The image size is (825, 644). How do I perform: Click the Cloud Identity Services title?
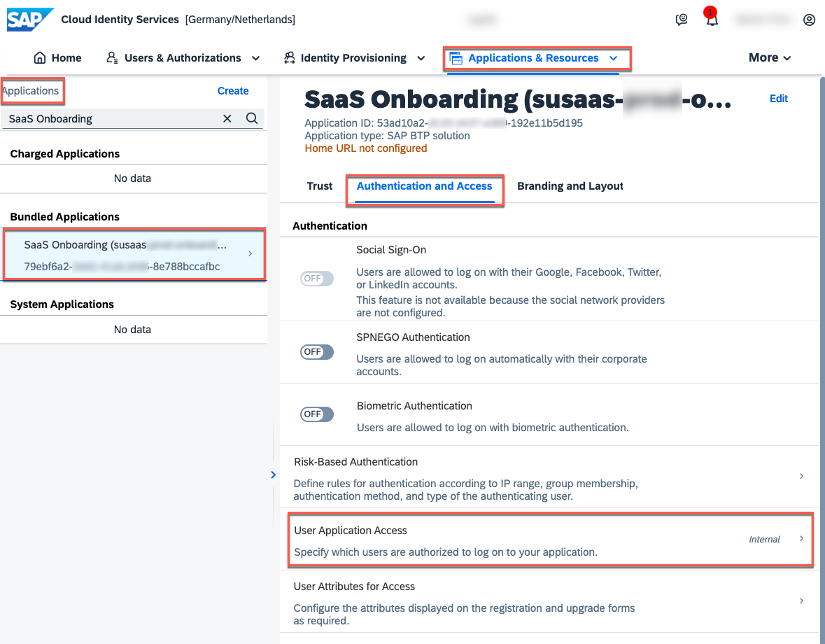tap(120, 20)
